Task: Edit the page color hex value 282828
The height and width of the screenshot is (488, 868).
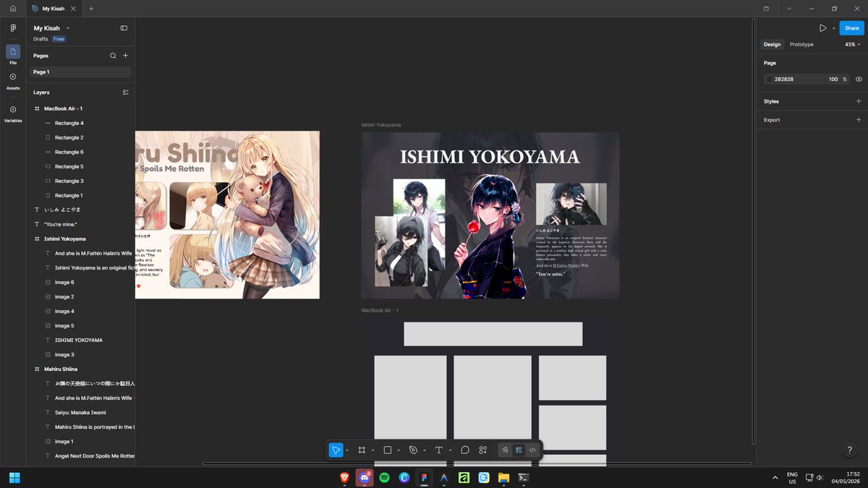Action: pos(794,80)
